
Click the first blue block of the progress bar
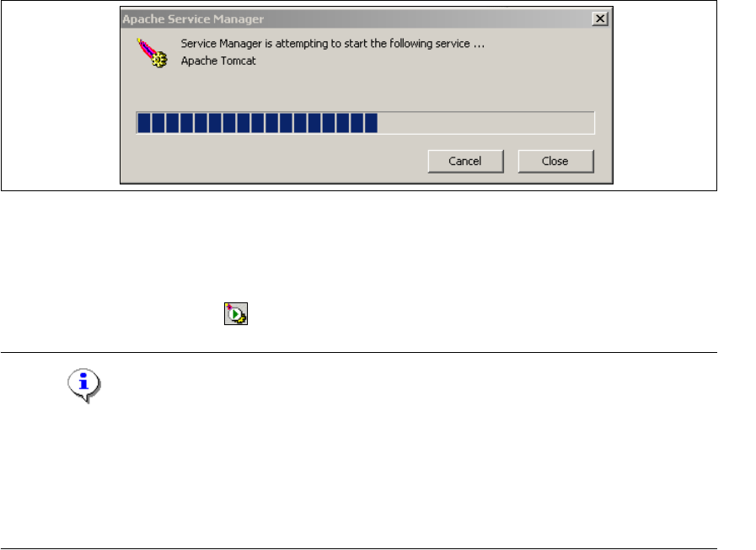(144, 123)
